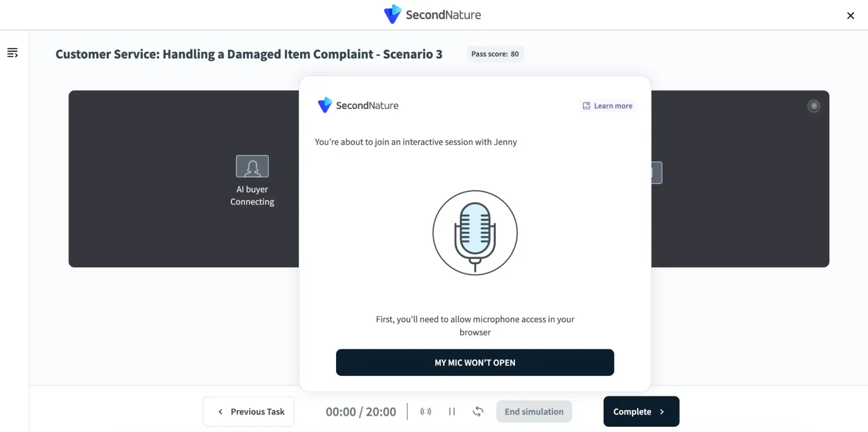Screen dimensions: 868x432
Task: Open the sidebar menu list icon
Action: tap(12, 53)
